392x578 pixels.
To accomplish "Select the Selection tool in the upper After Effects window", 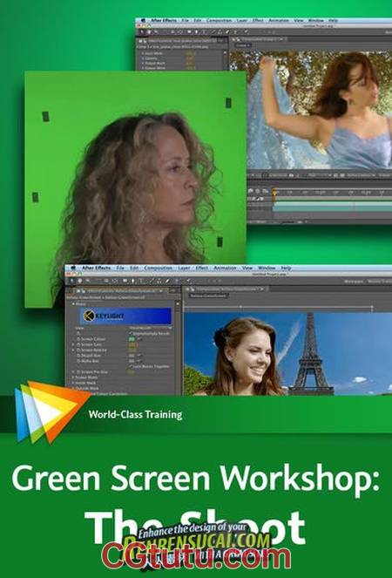I will (x=142, y=32).
